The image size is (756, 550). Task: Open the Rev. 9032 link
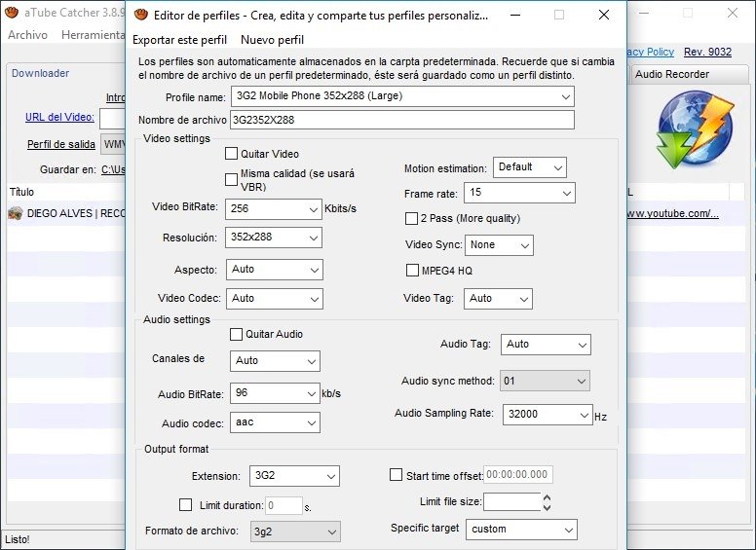[708, 52]
